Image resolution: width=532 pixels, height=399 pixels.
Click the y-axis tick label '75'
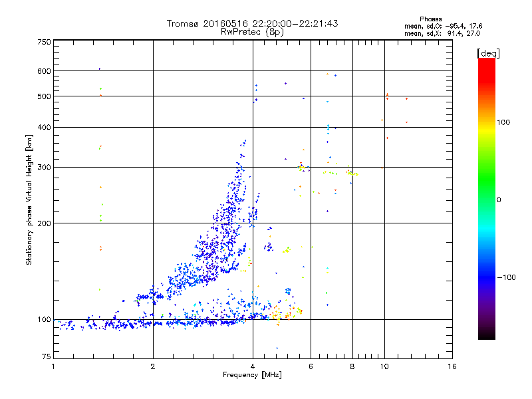(x=47, y=356)
